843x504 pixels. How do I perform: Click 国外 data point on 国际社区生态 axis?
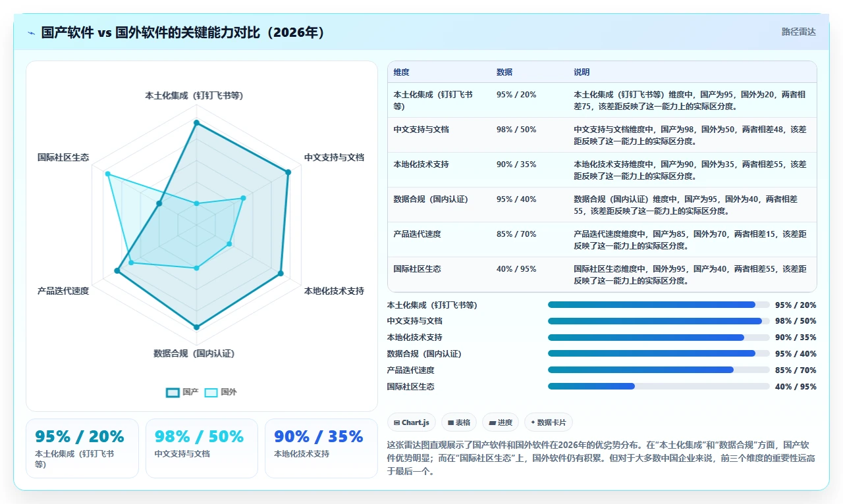[107, 174]
